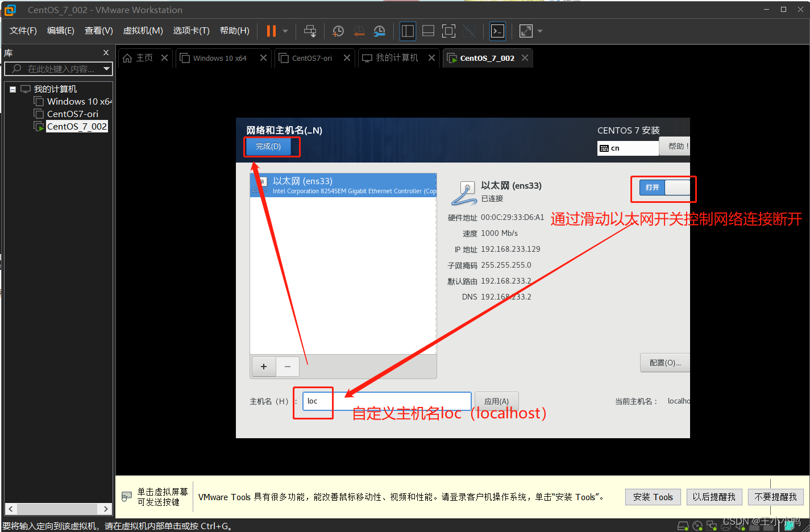Select Windows 10 x64 in the library tree
Screen dimensions: 810x532
pyautogui.click(x=78, y=101)
